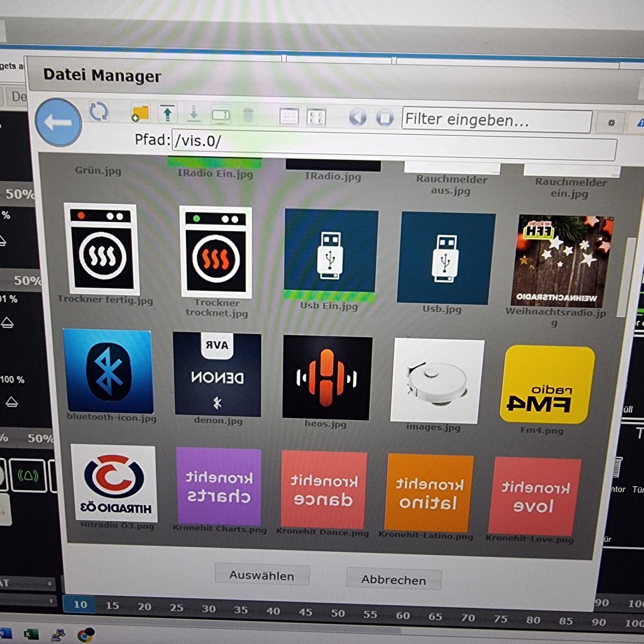Click the blue back arrow button
This screenshot has width=644, height=644.
click(58, 122)
